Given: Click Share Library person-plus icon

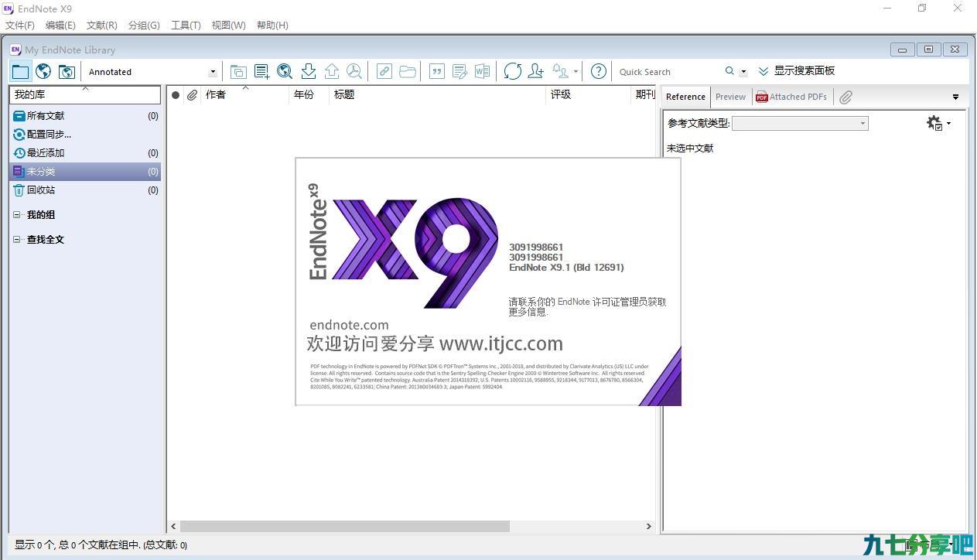Looking at the screenshot, I should click(535, 71).
